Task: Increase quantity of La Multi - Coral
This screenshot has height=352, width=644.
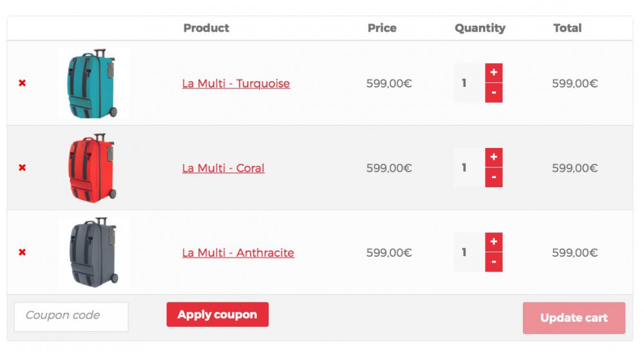Action: coord(493,158)
